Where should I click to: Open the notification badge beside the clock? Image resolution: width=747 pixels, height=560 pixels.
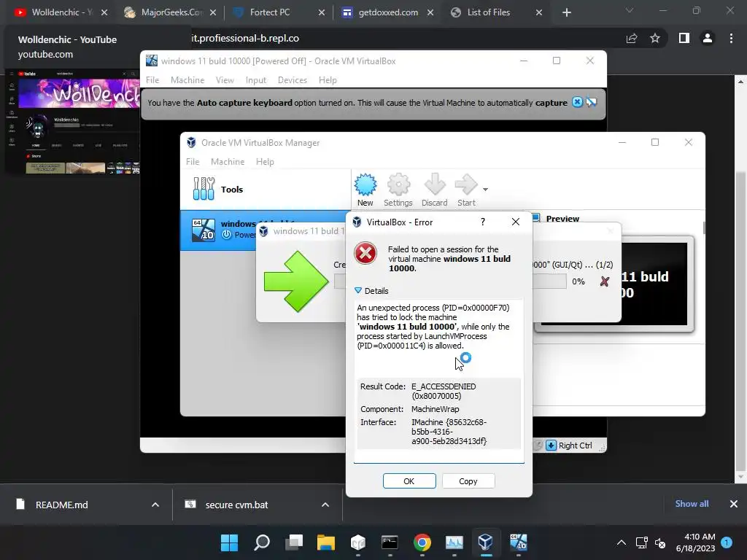pos(727,542)
